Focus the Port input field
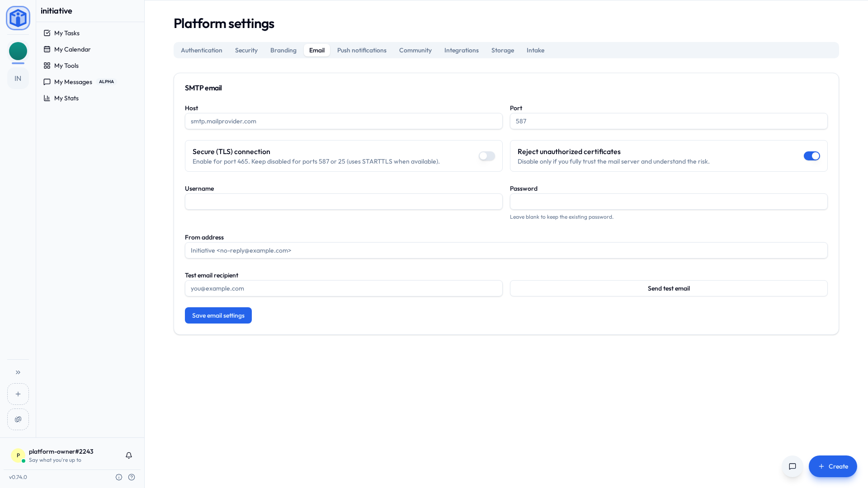 tap(669, 121)
